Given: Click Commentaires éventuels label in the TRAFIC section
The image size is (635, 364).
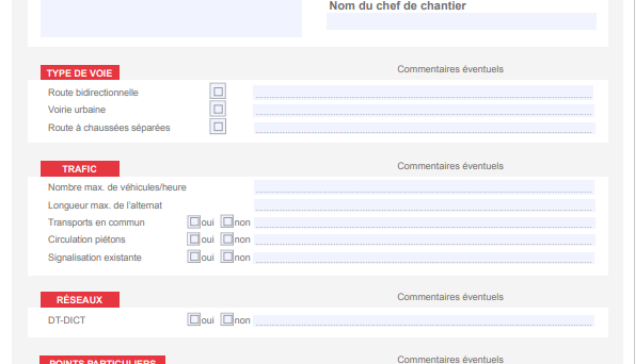Looking at the screenshot, I should (450, 166).
